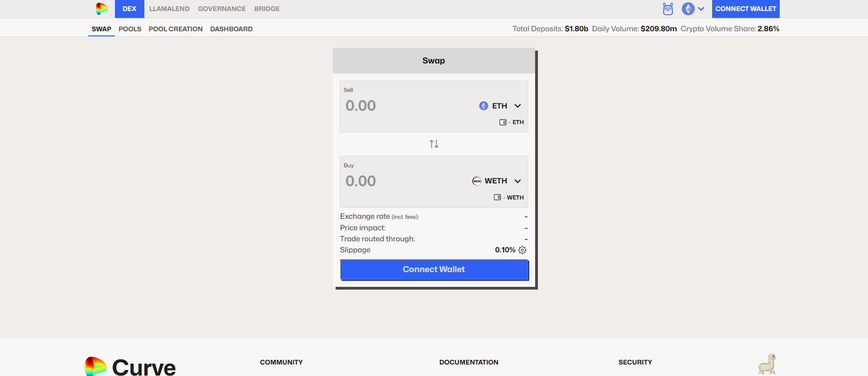Open the DASHBOARD page

[231, 29]
